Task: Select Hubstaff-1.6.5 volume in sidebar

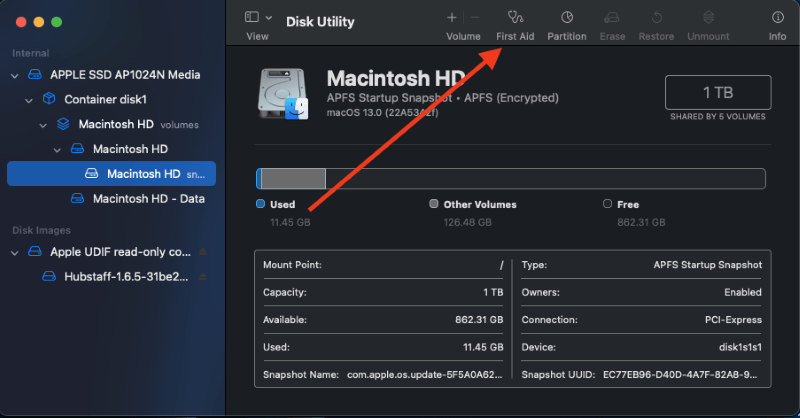Action: 126,277
